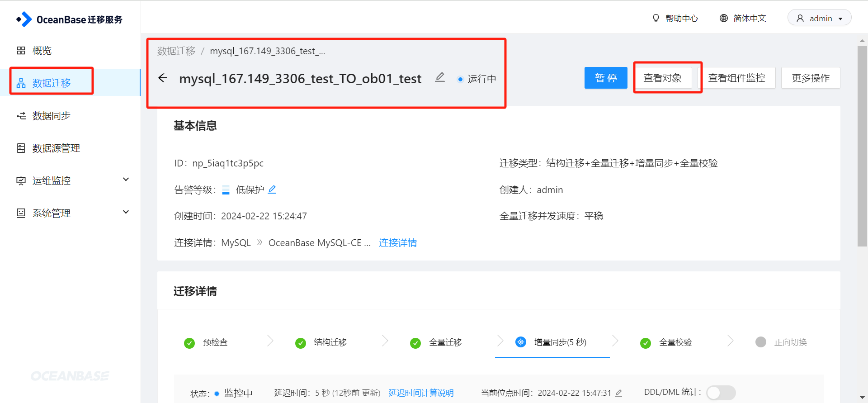Open the 帮助中心 help link
Image resolution: width=868 pixels, height=403 pixels.
coord(682,19)
